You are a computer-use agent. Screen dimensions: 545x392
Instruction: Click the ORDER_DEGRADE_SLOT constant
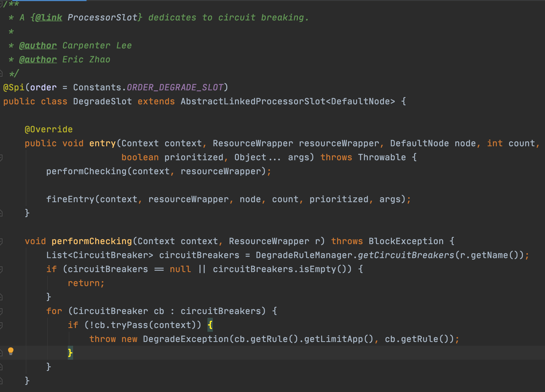click(x=175, y=88)
